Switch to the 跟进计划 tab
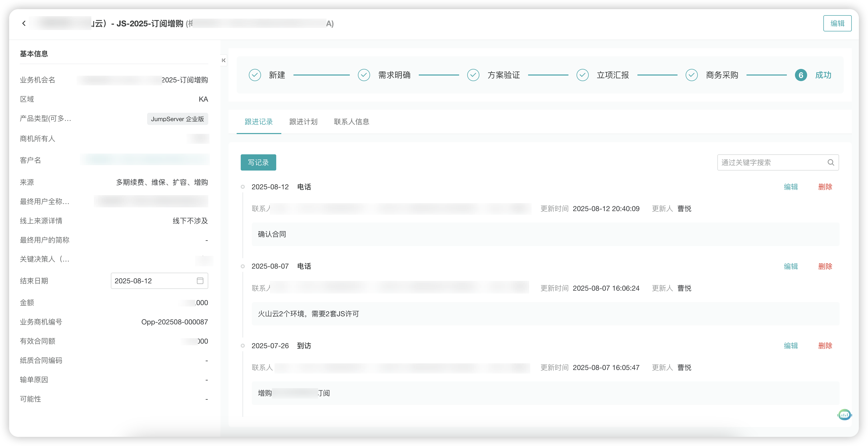 [303, 122]
